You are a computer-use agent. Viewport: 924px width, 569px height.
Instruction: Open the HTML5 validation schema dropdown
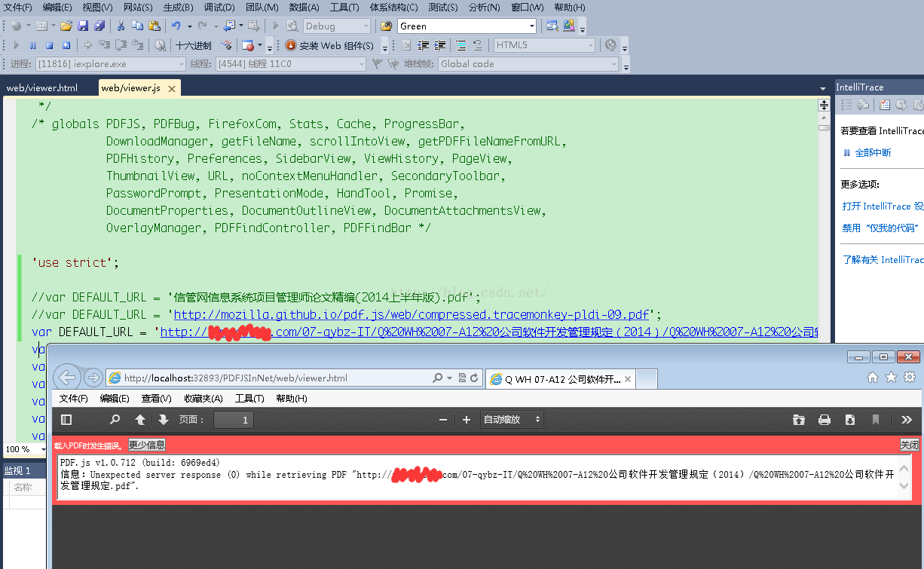(545, 45)
